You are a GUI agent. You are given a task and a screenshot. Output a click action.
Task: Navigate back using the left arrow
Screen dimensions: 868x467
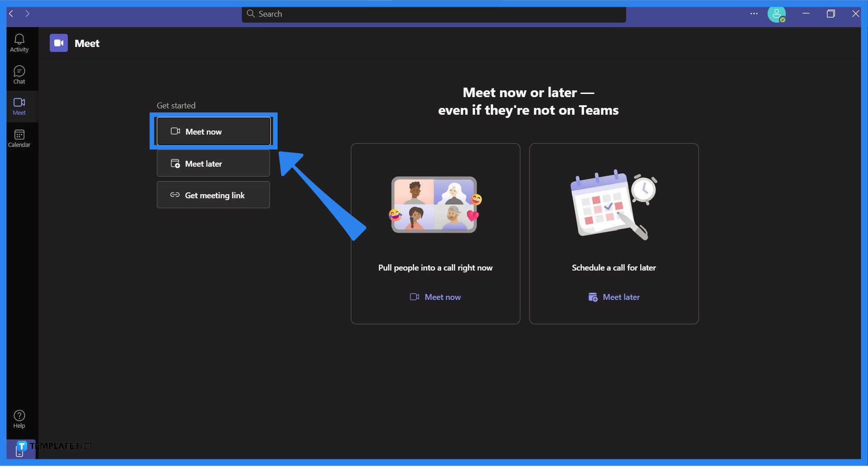[10, 14]
